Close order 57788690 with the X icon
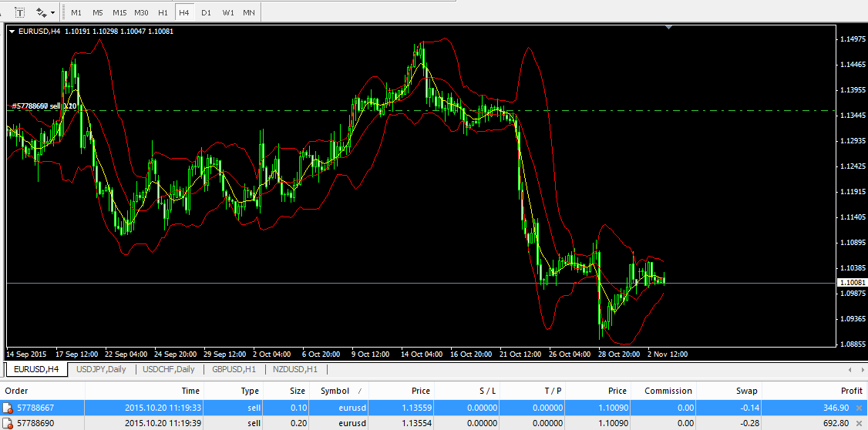The image size is (868, 430). (x=860, y=423)
